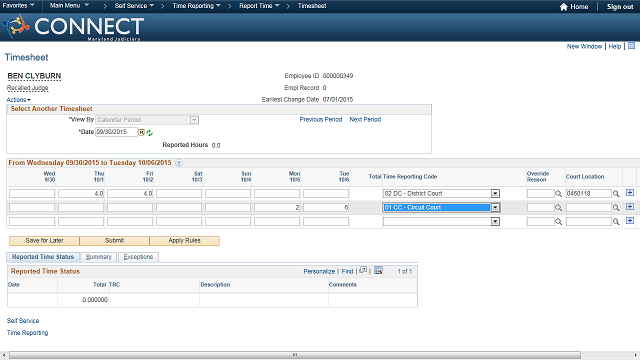The height and width of the screenshot is (360, 640).
Task: Open the Help link
Action: pos(615,47)
